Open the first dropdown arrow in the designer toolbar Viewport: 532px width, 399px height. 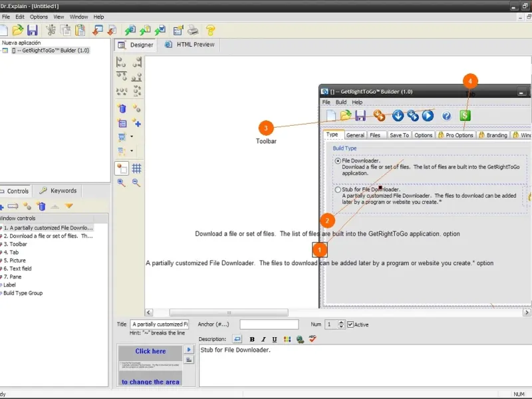point(132,136)
